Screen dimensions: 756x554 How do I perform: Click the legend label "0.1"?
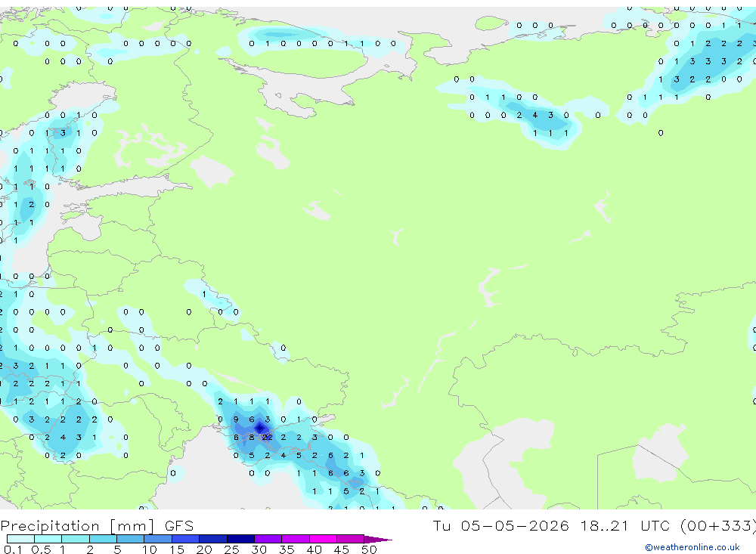coord(13,549)
